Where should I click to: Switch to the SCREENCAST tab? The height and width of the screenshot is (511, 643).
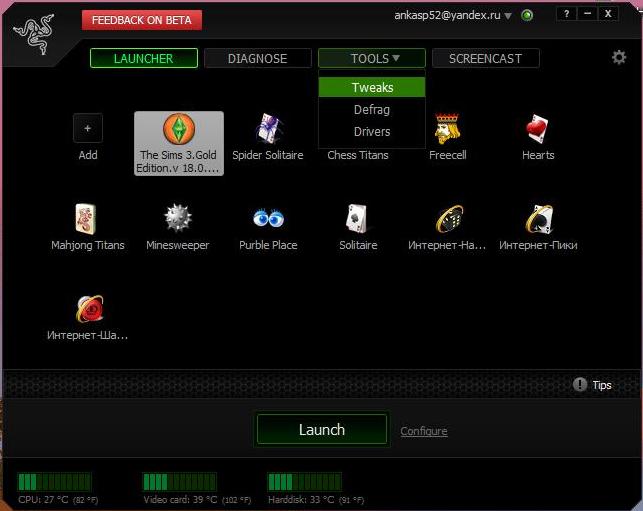click(486, 58)
